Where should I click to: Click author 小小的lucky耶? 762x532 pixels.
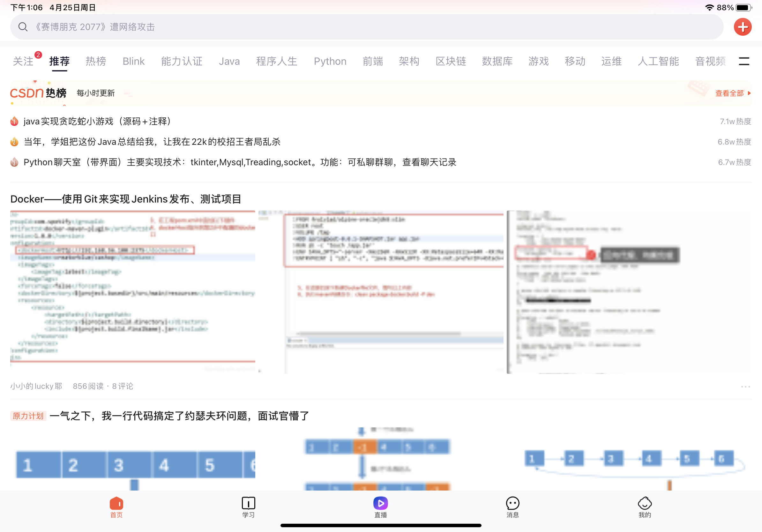(36, 386)
